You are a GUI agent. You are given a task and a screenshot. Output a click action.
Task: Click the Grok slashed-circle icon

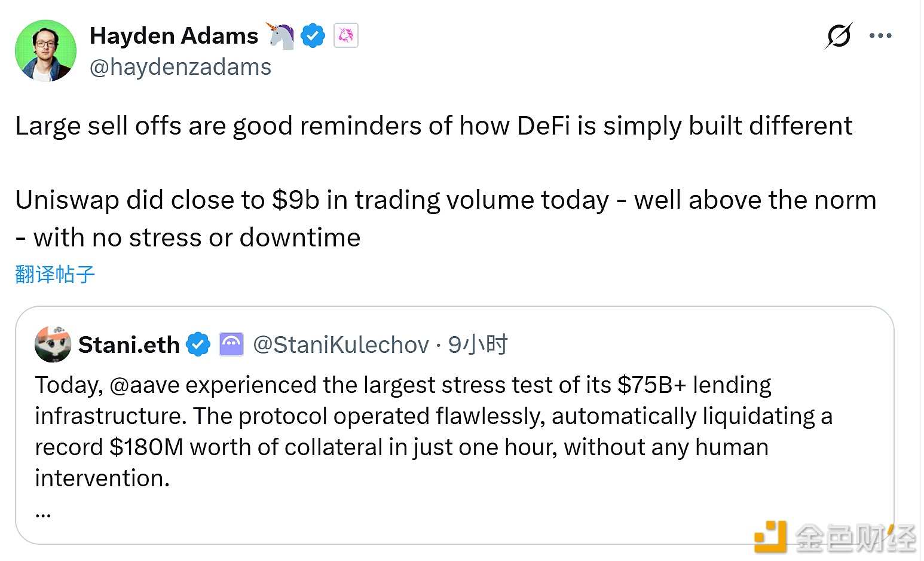click(x=838, y=36)
